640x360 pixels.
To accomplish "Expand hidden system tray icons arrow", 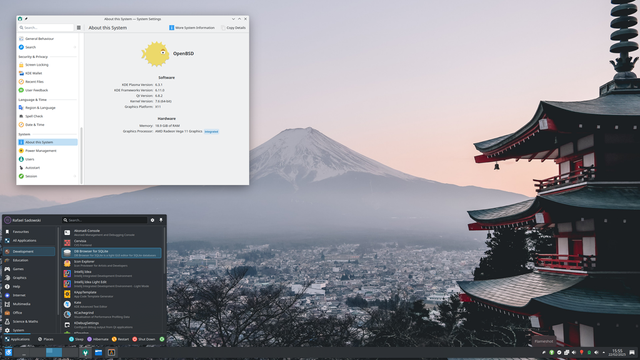I will tap(604, 352).
